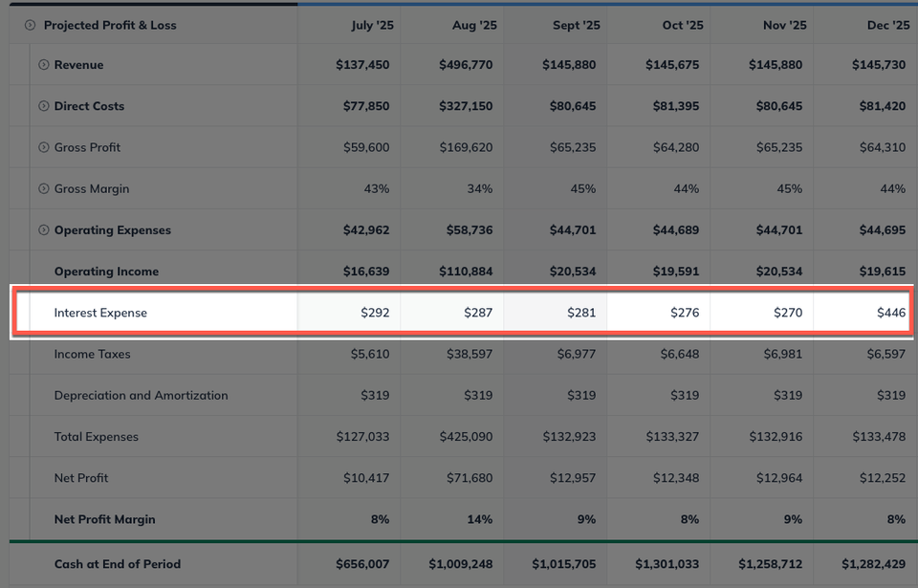Click Income Taxes value $38,597

pos(470,354)
